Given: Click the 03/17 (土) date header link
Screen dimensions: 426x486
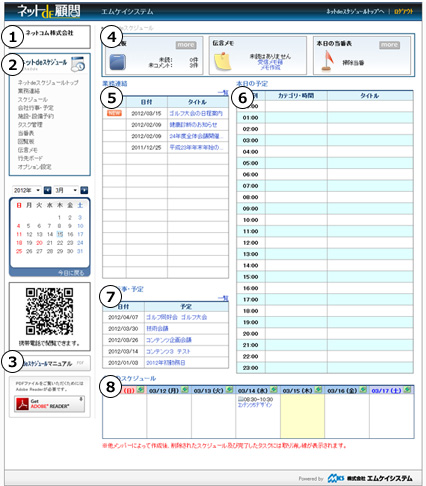Looking at the screenshot, I should pyautogui.click(x=387, y=390).
